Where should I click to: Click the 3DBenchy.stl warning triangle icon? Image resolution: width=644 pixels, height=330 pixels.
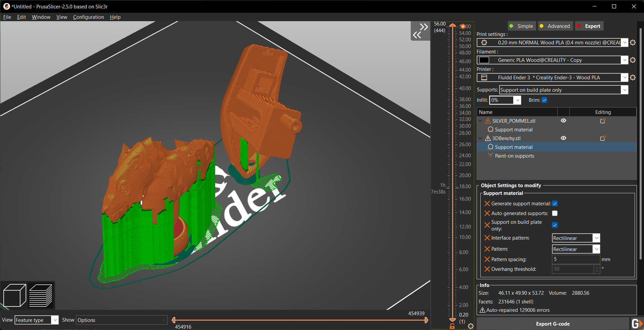(x=488, y=138)
